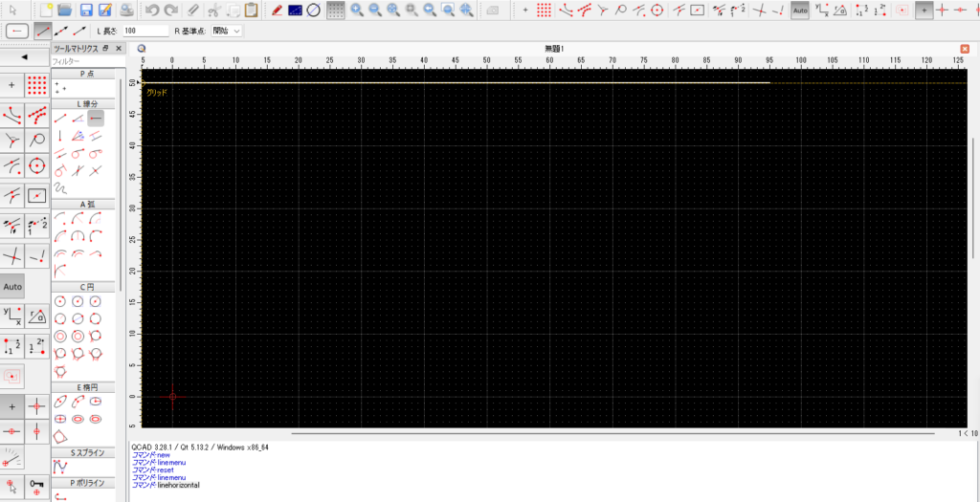The image size is (980, 502).
Task: Click the フィルター filter field
Action: click(87, 61)
